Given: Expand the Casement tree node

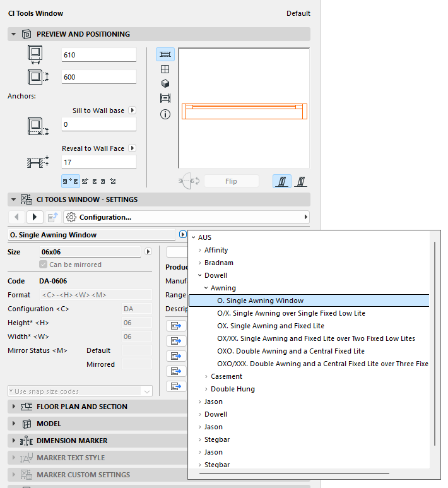Looking at the screenshot, I should (206, 376).
